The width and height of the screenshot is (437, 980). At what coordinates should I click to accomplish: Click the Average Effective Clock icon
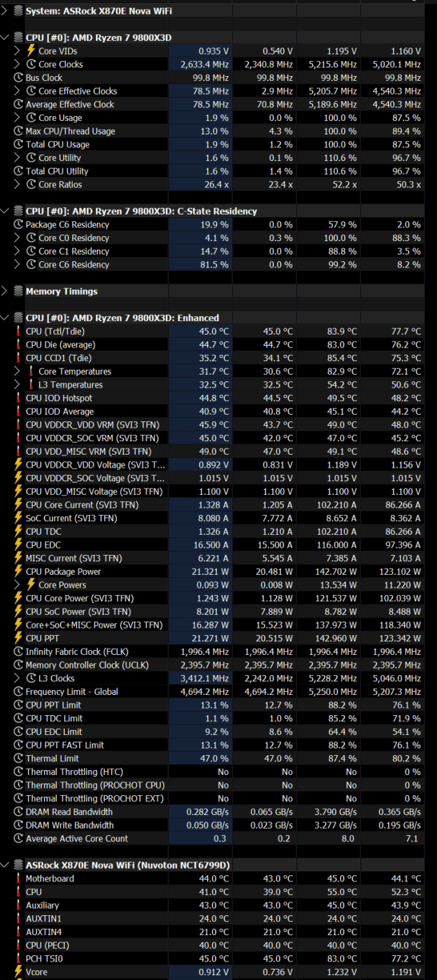coord(18,104)
